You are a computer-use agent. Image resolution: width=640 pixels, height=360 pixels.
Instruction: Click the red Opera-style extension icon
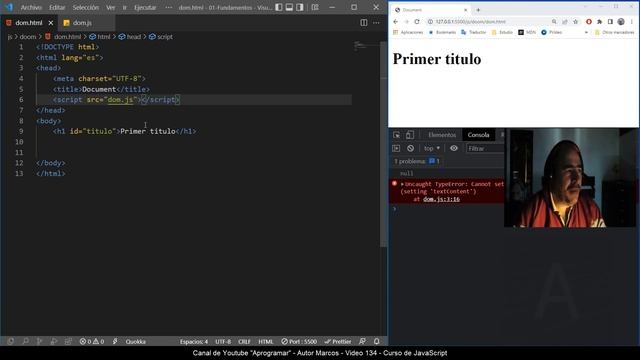click(x=589, y=22)
